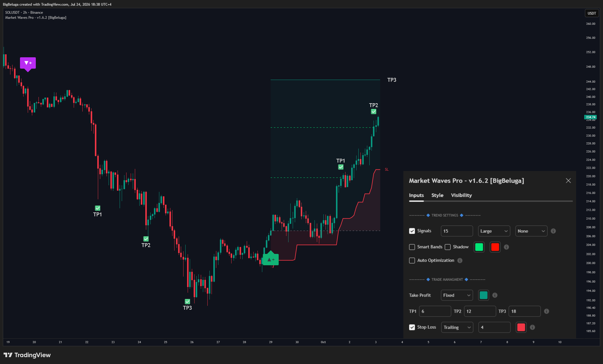Click info icon beside Take Profit color
Image resolution: width=603 pixels, height=364 pixels.
(495, 295)
